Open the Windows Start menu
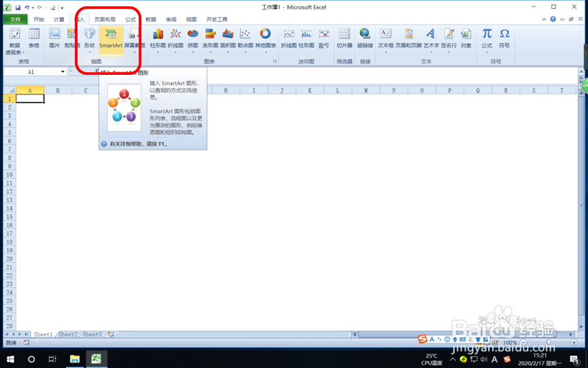Image resolution: width=588 pixels, height=368 pixels. pyautogui.click(x=10, y=359)
